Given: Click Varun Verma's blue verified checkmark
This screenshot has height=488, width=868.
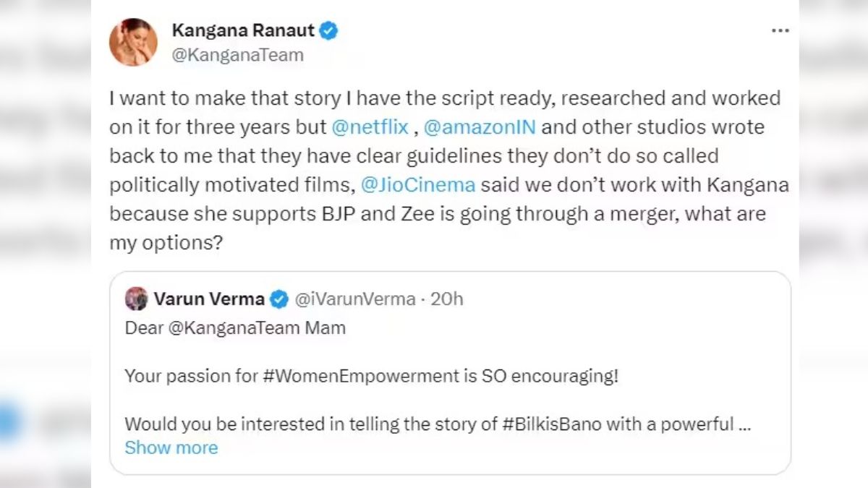Looking at the screenshot, I should point(279,299).
